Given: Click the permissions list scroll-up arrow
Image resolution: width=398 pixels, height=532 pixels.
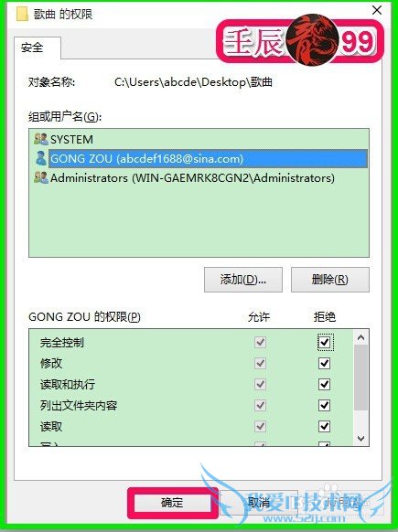Looking at the screenshot, I should click(x=361, y=337).
